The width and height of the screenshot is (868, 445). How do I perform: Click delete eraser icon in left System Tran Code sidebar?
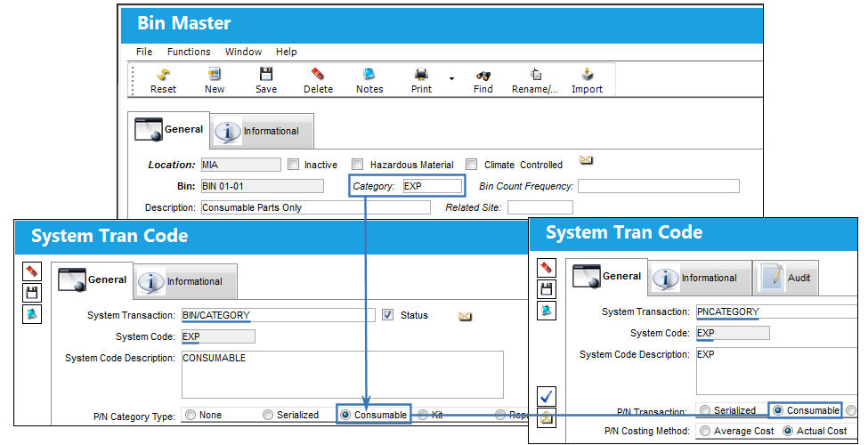[31, 271]
